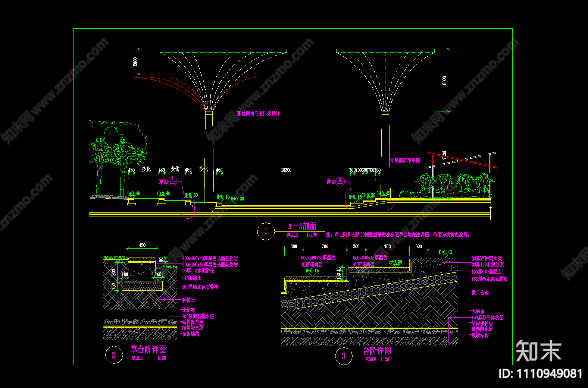588x388 pixels.
Task: Click the H+0.00 elevation marker
Action: tap(237, 199)
